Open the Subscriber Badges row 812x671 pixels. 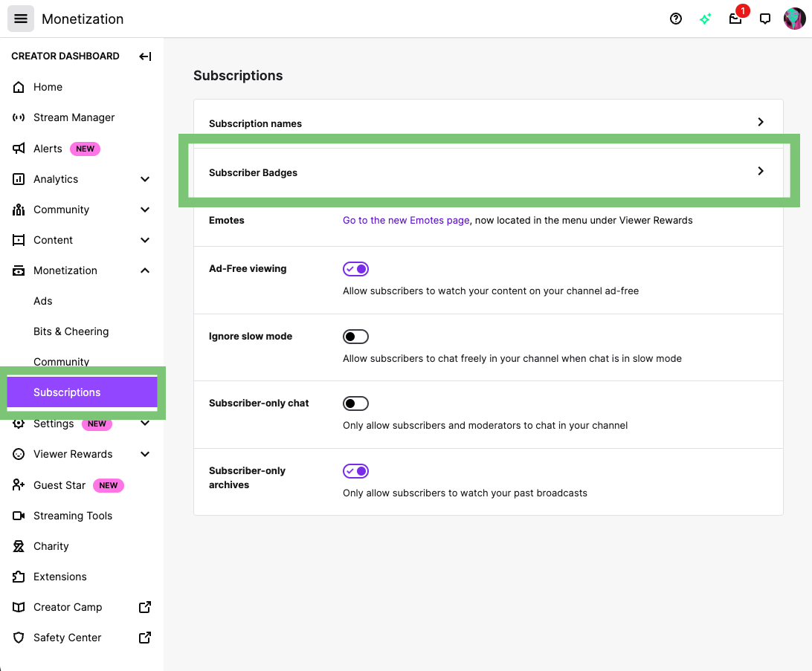[x=489, y=172]
